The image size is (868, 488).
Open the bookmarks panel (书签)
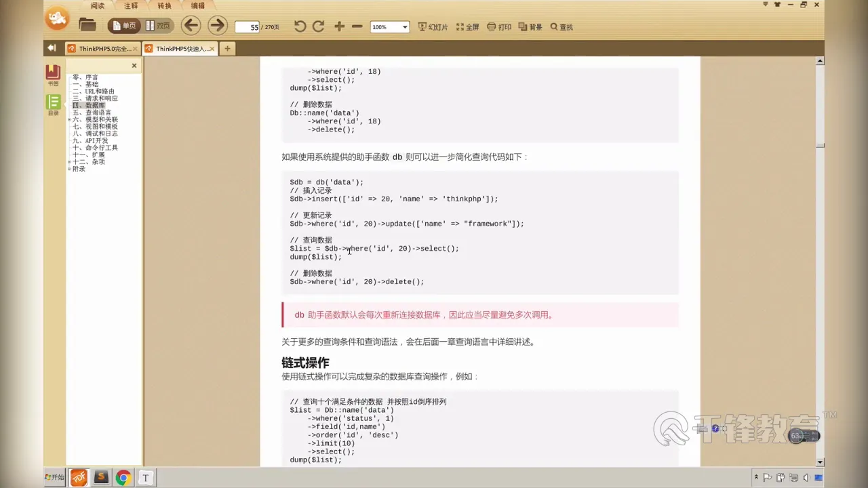click(53, 75)
